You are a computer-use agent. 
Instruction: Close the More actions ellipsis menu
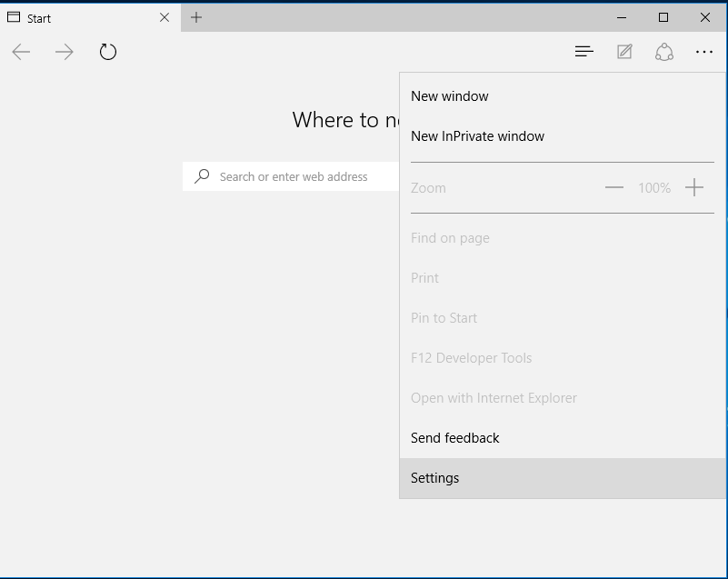[x=704, y=52]
